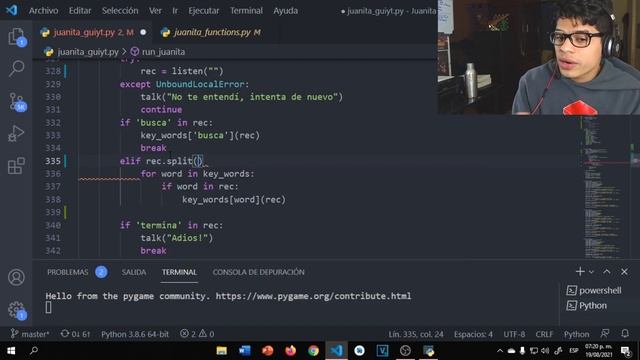Click line number 335 in the gutter
Screen dimensions: 640x360
point(53,161)
